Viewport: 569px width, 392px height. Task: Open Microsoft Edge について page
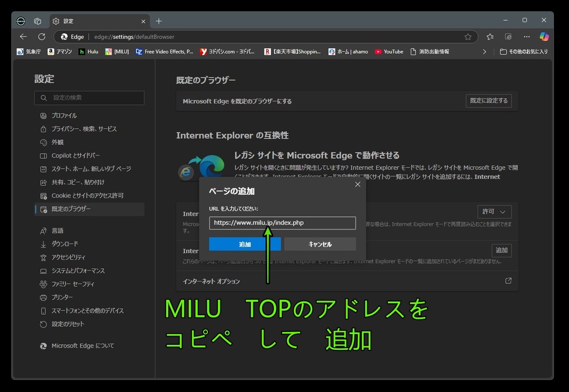pos(89,346)
